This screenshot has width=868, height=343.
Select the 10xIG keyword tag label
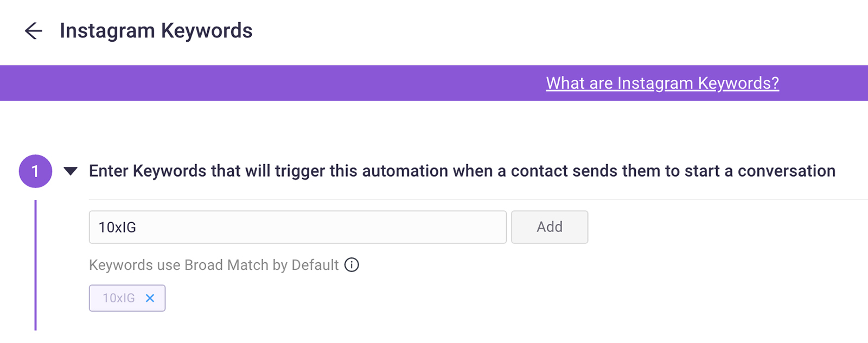pyautogui.click(x=119, y=298)
